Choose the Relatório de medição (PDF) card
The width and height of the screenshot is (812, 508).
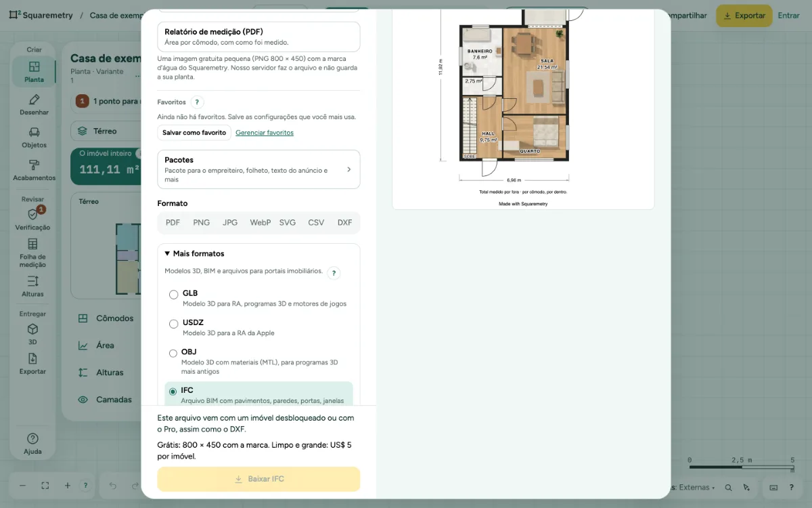click(x=258, y=37)
